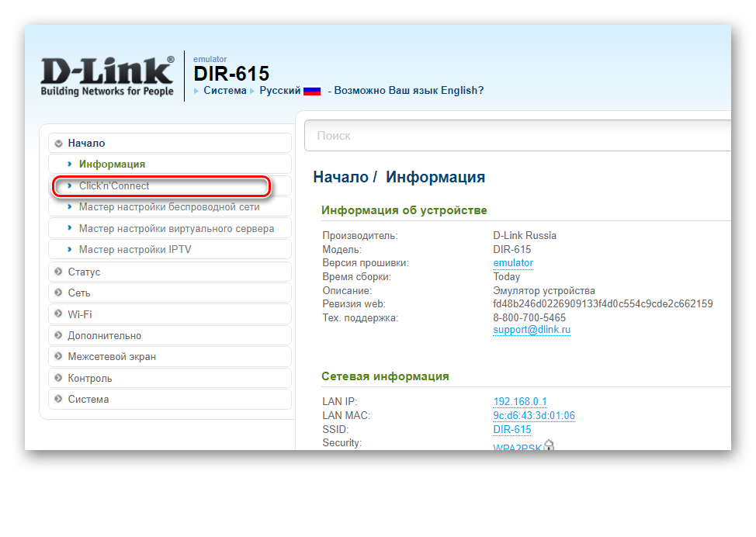Click the Сетевая информация section heading
The width and height of the screenshot is (756, 537).
pyautogui.click(x=385, y=376)
